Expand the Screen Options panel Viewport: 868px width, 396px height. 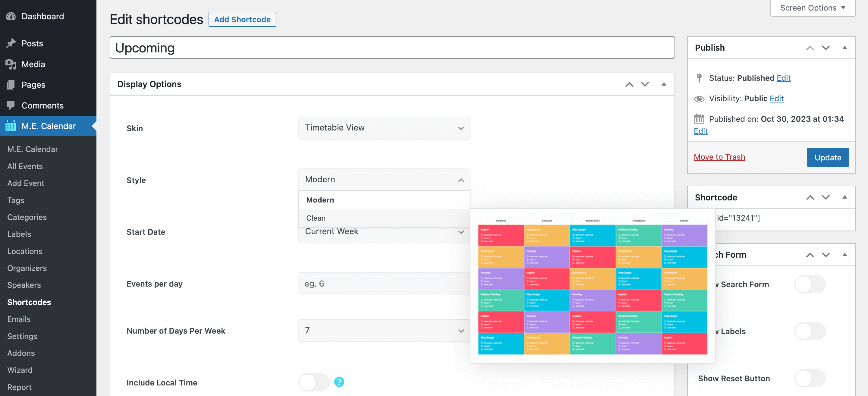[x=813, y=8]
